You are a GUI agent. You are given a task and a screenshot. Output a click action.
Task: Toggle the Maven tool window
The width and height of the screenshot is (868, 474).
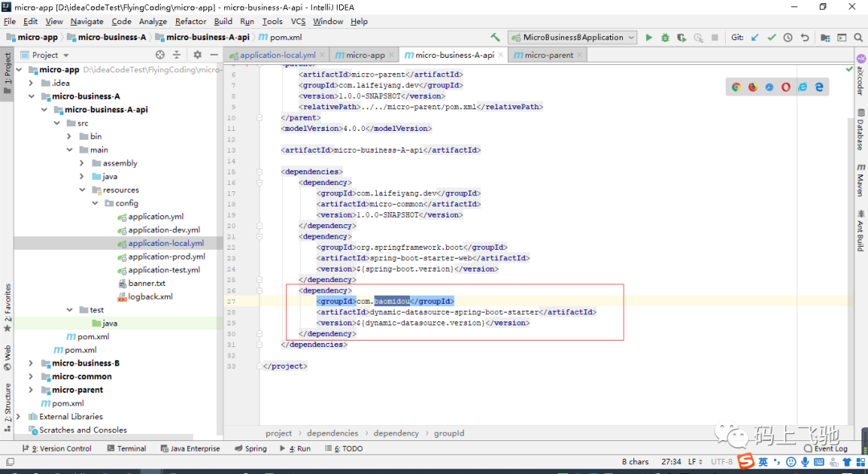pyautogui.click(x=861, y=180)
